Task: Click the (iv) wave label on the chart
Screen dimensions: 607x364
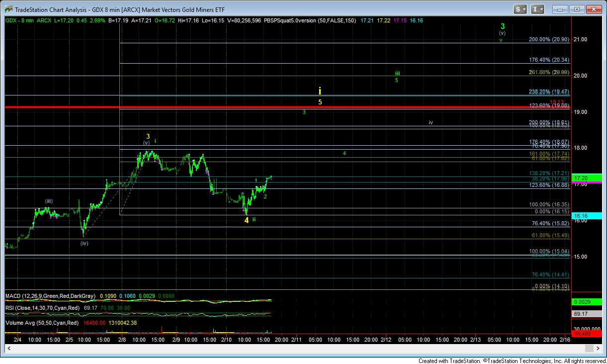Action: [x=85, y=243]
